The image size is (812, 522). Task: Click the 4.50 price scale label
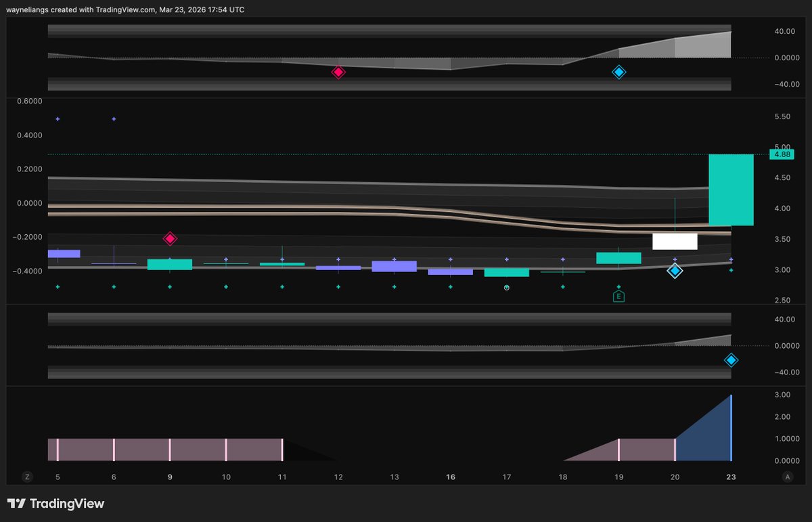click(782, 178)
